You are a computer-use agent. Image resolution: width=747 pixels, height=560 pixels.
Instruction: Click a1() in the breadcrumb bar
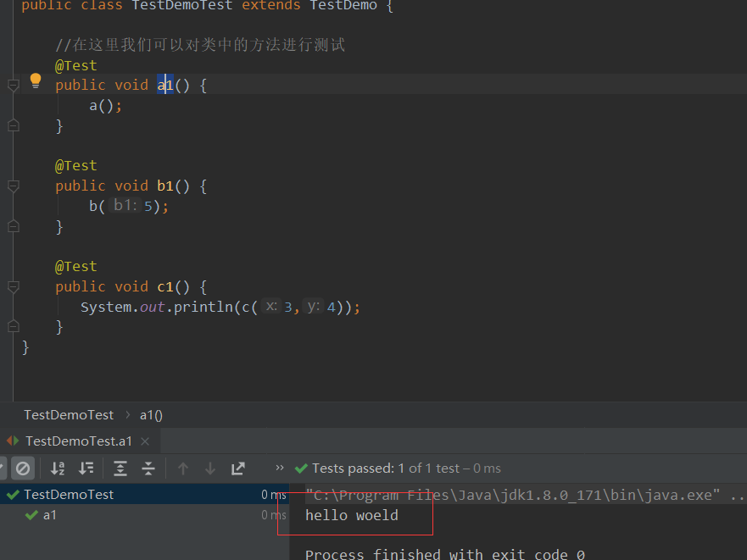(x=151, y=415)
